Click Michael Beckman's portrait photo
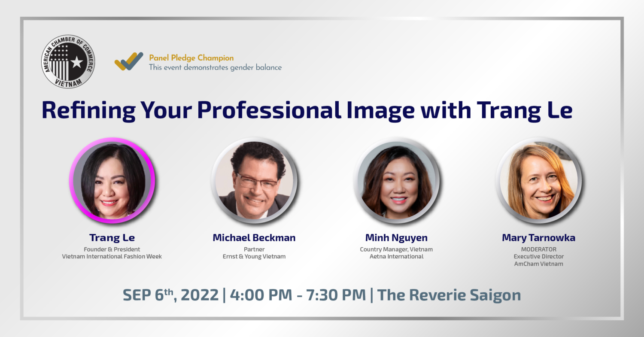This screenshot has height=337, width=644. [254, 180]
